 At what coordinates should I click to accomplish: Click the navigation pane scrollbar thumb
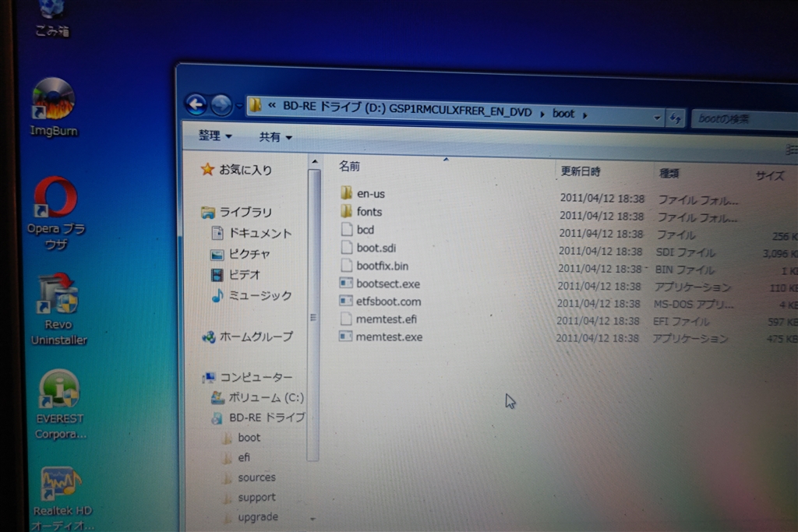(x=314, y=315)
